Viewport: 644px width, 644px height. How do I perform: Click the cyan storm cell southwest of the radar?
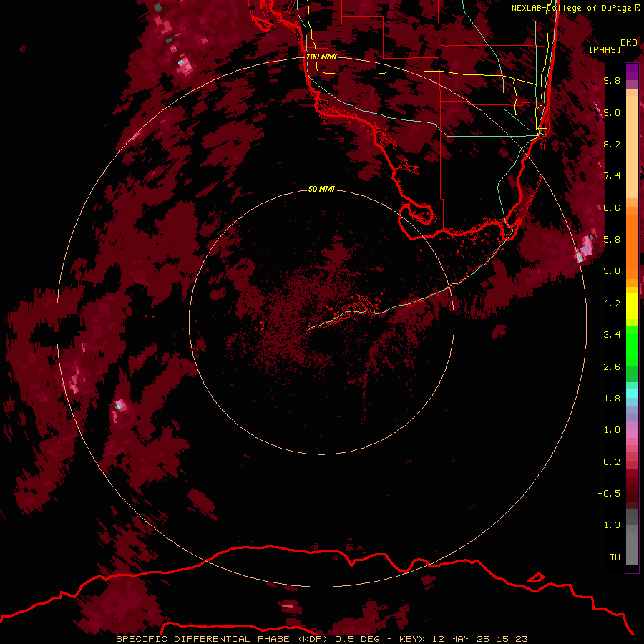click(119, 406)
